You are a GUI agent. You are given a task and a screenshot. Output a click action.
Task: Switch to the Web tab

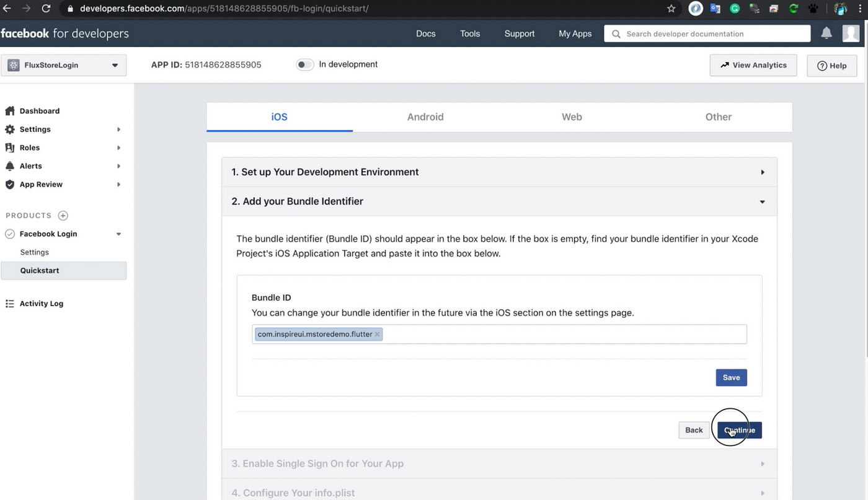572,117
